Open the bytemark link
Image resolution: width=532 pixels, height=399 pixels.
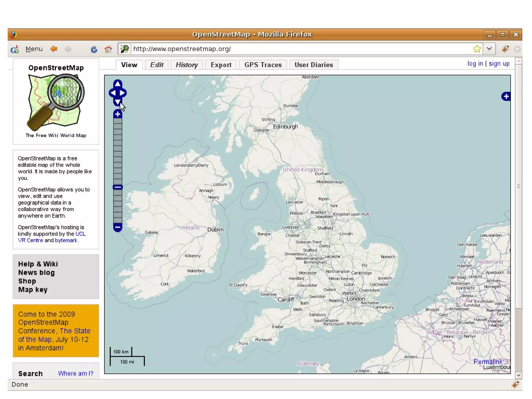click(66, 240)
